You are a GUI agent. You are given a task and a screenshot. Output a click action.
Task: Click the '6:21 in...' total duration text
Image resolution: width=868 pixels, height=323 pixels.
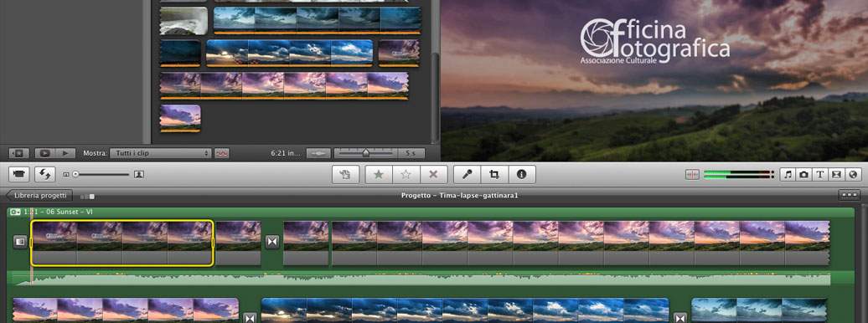pos(286,153)
